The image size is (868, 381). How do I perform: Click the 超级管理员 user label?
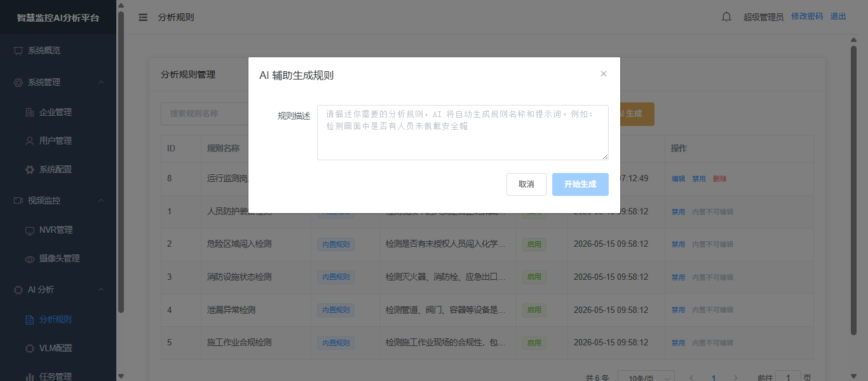(763, 17)
